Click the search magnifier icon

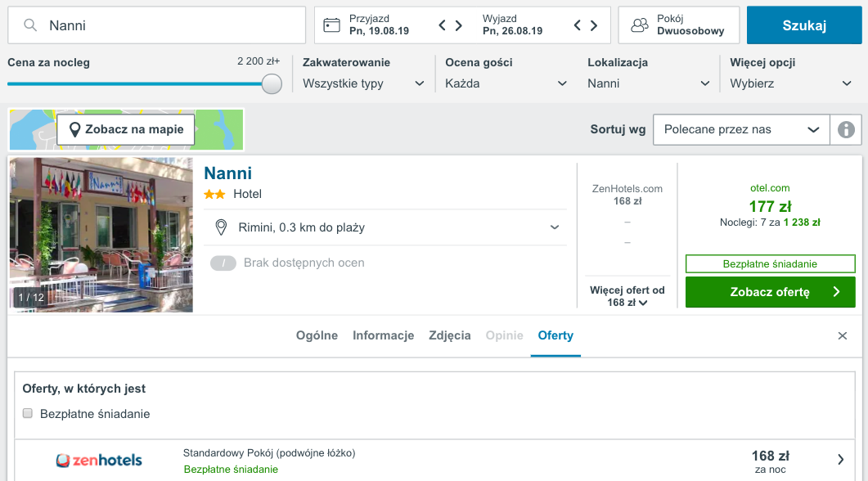pyautogui.click(x=30, y=25)
